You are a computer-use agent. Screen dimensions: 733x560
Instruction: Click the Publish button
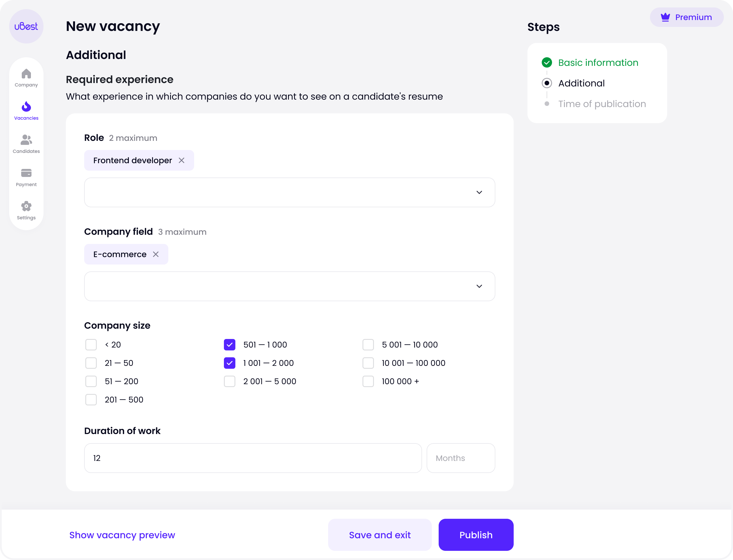tap(476, 535)
